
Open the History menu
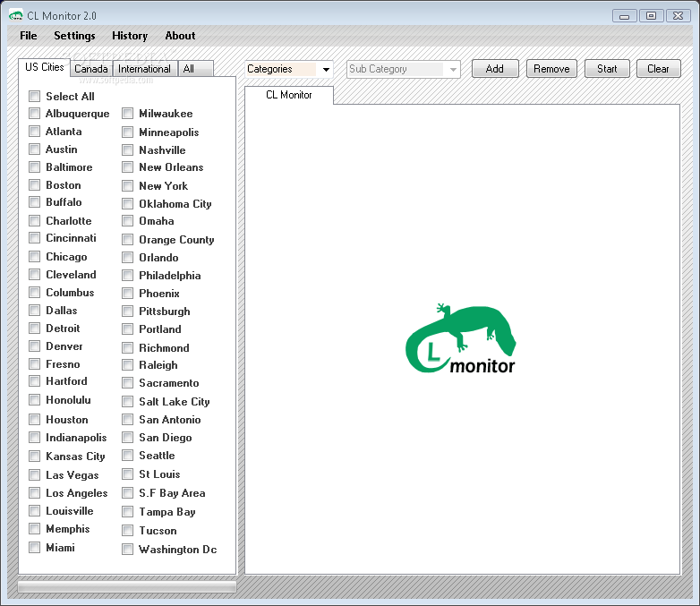(x=130, y=36)
